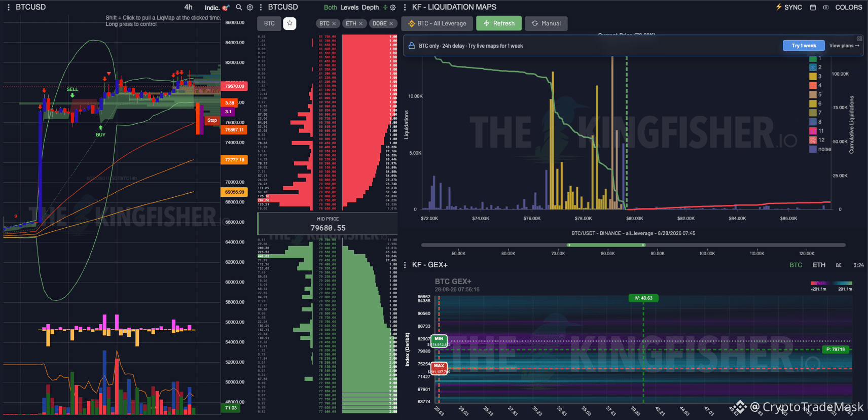Favorite BTC with the star button
868x420 pixels.
point(290,23)
